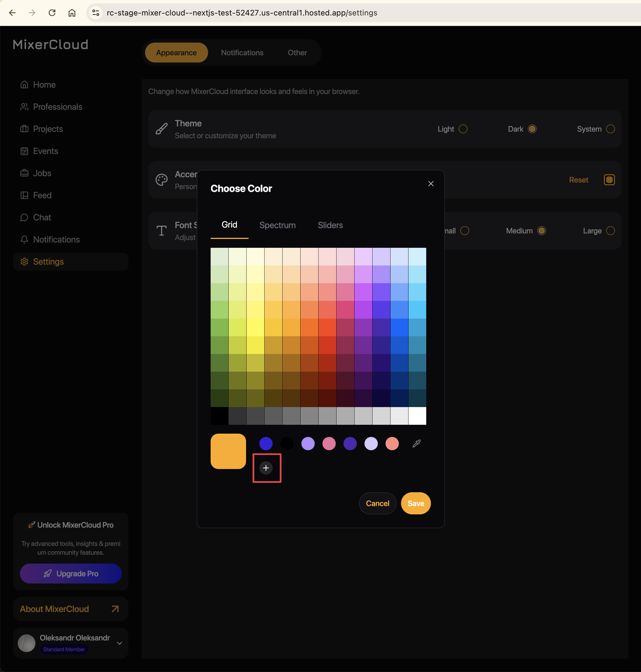Switch to the Spectrum tab

tap(277, 225)
